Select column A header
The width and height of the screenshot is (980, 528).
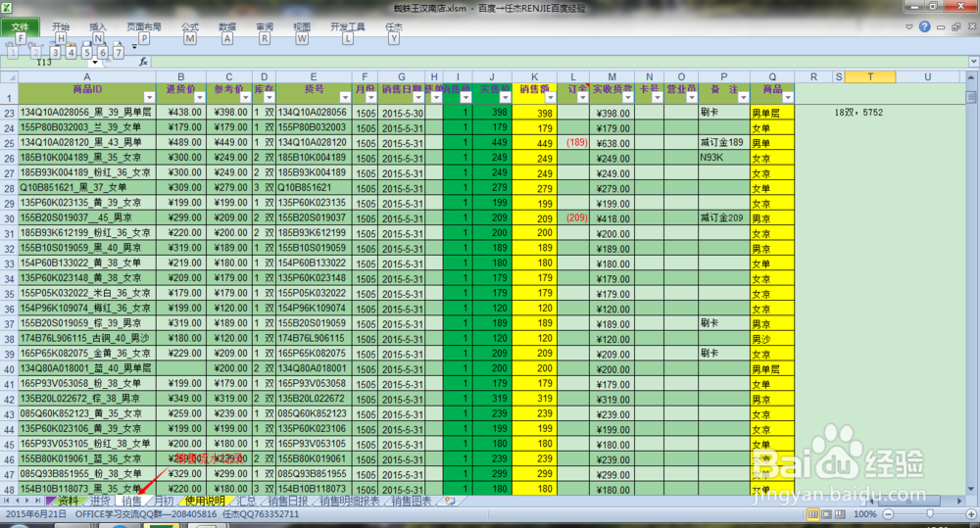click(87, 76)
